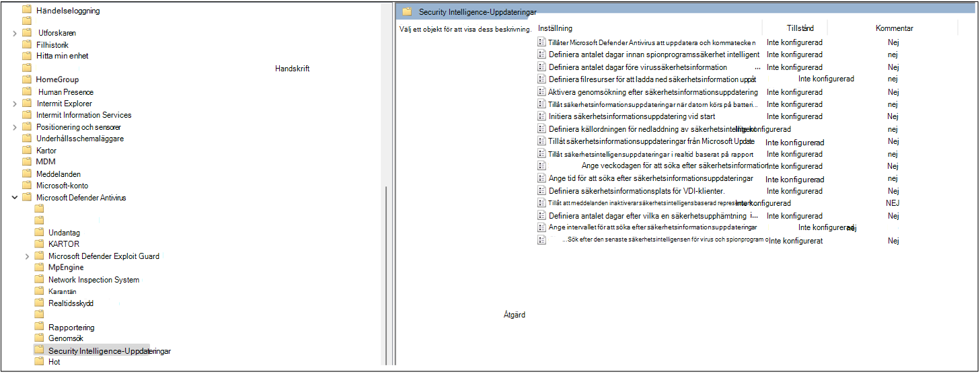Open Sök efter den senaste säkerhetsintelligensen policy

click(666, 240)
